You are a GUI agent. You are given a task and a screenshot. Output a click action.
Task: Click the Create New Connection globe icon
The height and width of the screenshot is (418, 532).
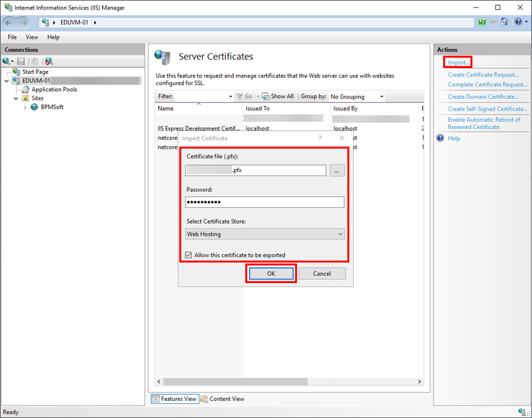point(6,61)
